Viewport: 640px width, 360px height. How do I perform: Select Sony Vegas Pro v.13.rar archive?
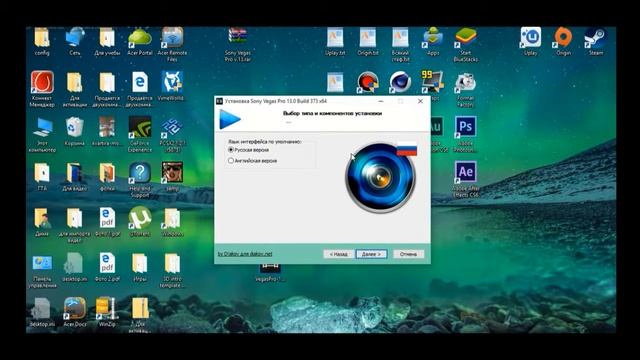point(238,44)
